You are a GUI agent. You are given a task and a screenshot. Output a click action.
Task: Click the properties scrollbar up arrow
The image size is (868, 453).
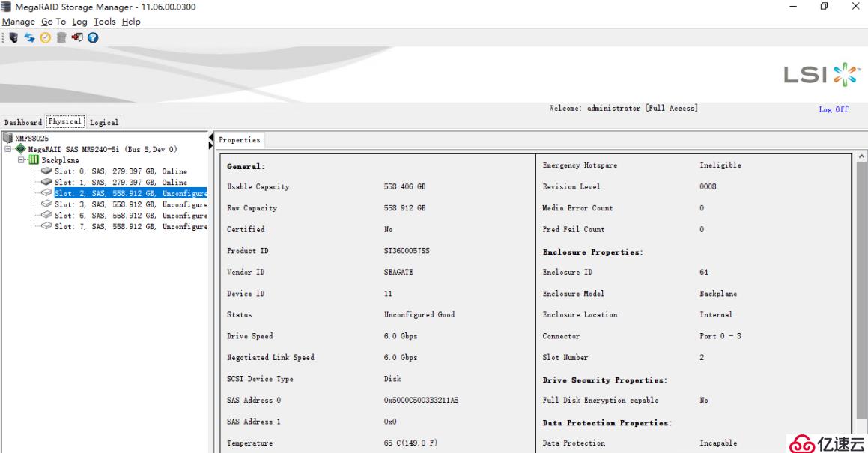tap(861, 156)
